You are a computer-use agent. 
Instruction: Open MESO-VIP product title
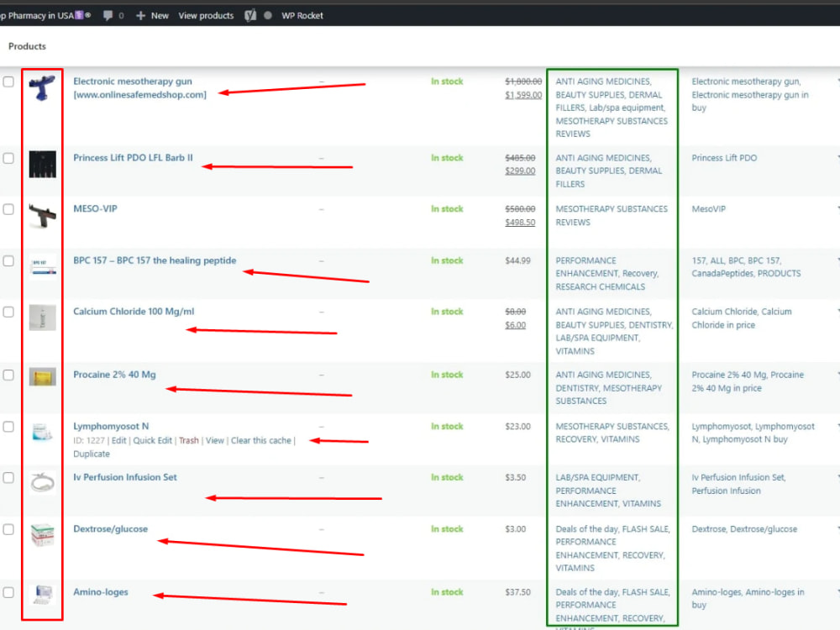(x=95, y=209)
